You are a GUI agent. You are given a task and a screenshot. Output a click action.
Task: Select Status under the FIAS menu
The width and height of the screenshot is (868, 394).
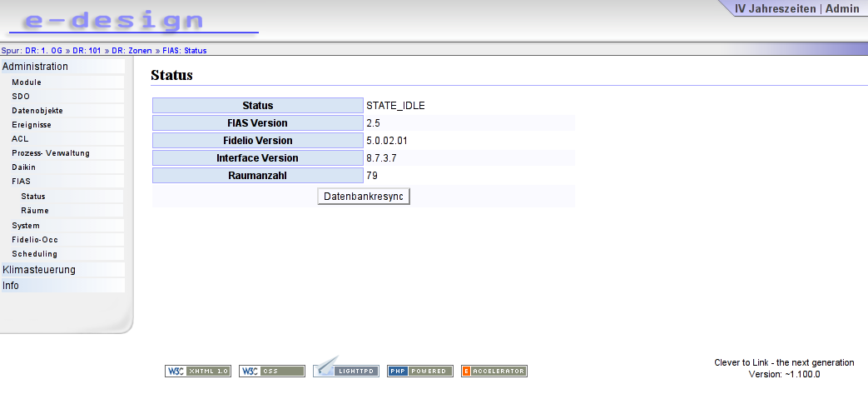(x=33, y=197)
